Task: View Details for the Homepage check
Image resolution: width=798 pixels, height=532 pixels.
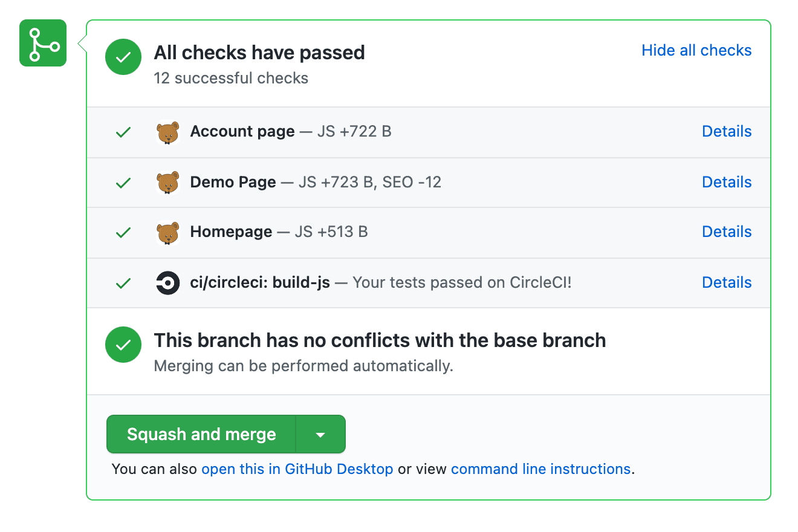Action: pos(727,232)
